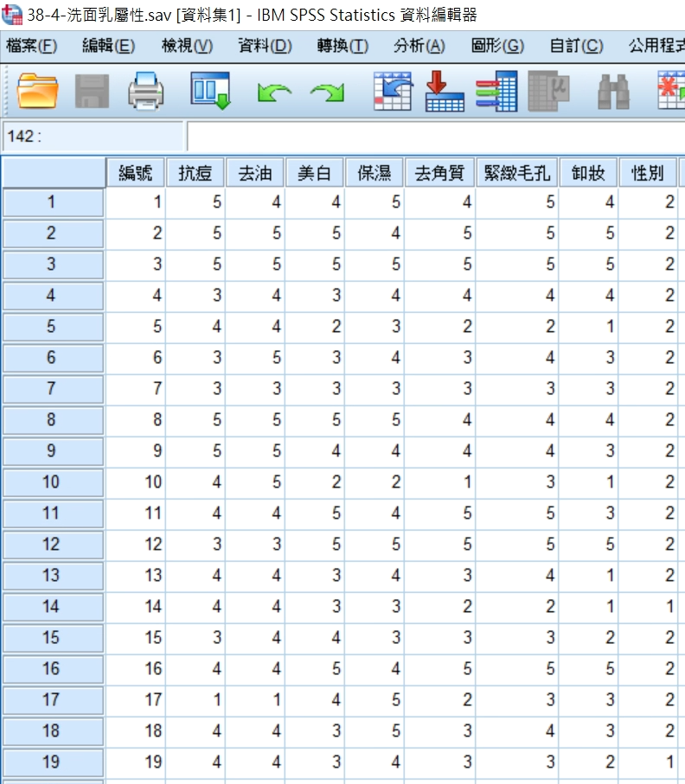Select the row 10 header

pyautogui.click(x=52, y=482)
